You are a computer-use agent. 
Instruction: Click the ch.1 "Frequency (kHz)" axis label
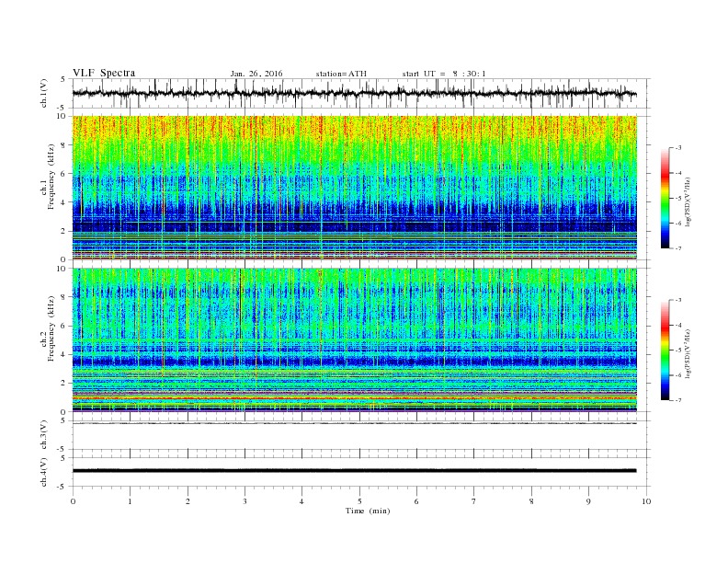51,176
